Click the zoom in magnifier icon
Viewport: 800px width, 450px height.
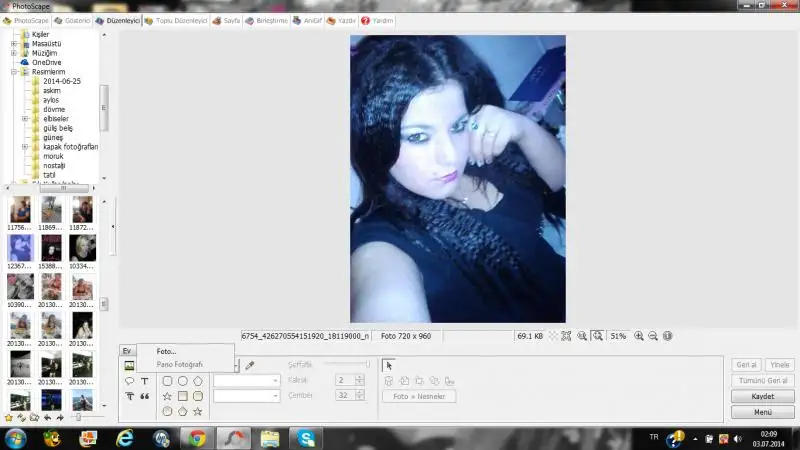pos(639,337)
